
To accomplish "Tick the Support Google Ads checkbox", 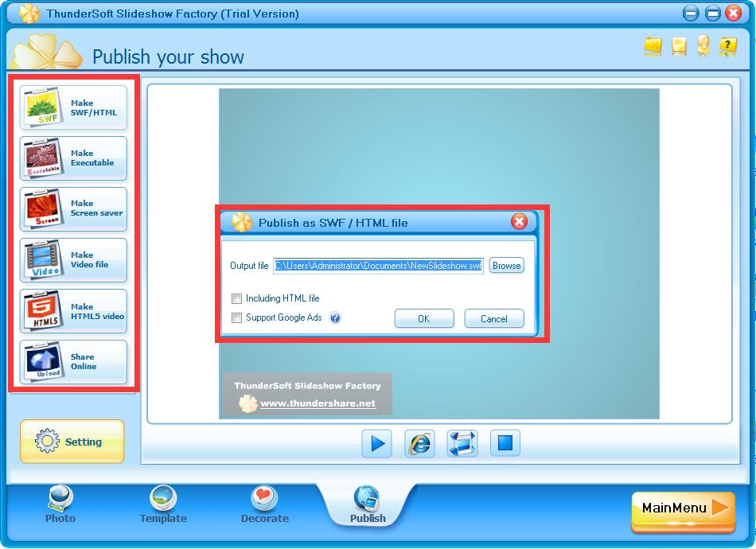I will point(236,317).
